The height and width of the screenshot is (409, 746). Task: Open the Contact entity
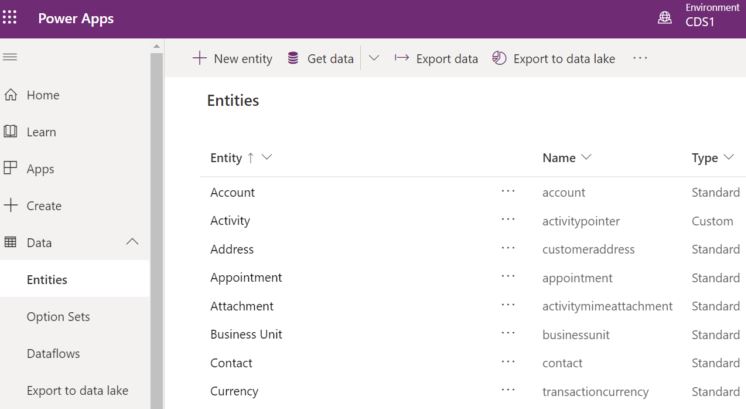click(x=231, y=363)
